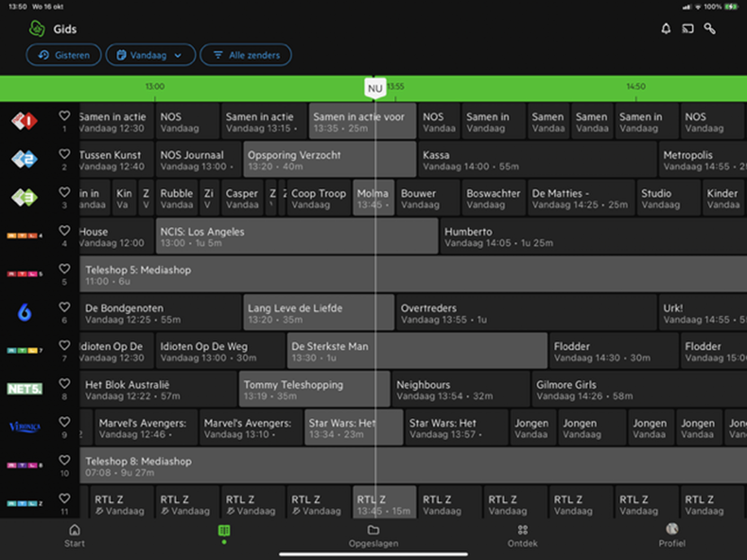747x560 pixels.
Task: Tap the screen cast icon
Action: [x=688, y=29]
